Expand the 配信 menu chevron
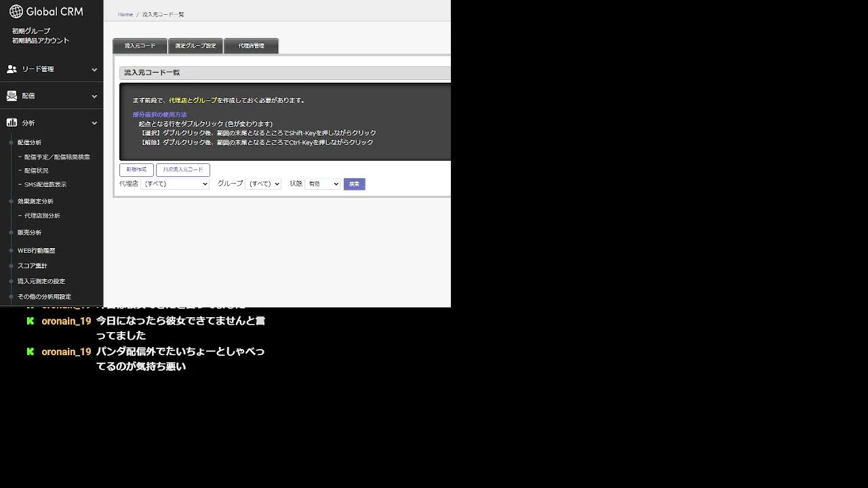868x488 pixels. click(94, 96)
